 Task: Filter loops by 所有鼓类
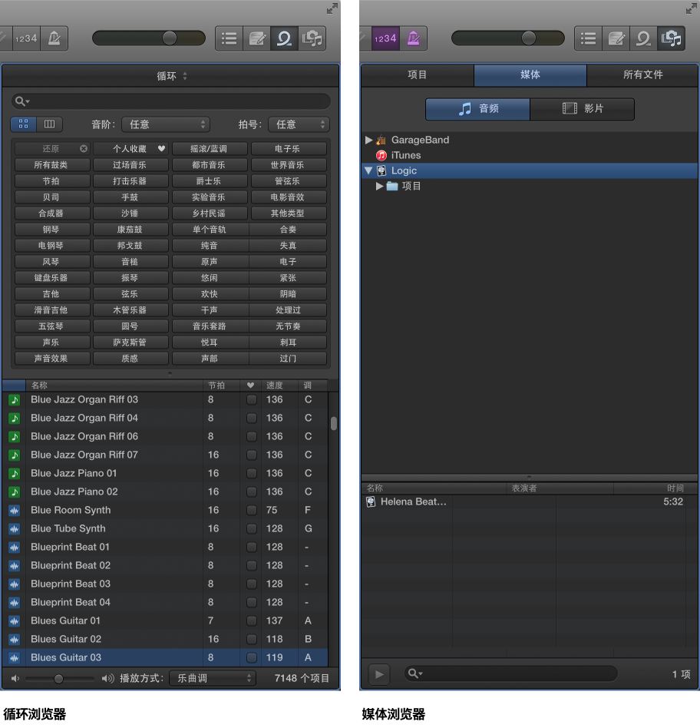pos(52,165)
